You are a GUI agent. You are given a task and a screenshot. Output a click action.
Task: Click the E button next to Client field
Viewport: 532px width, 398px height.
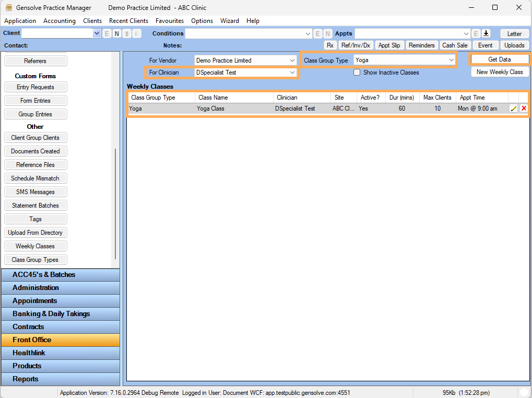(107, 33)
